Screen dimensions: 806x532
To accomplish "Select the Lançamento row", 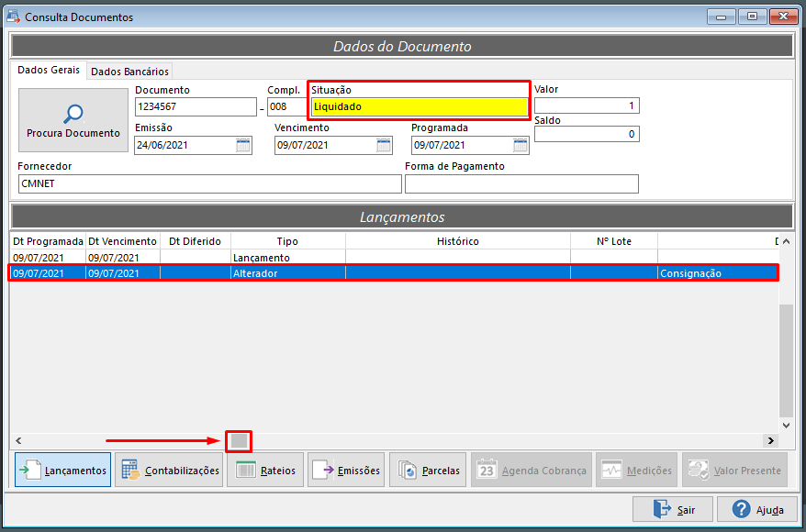I will (x=394, y=258).
